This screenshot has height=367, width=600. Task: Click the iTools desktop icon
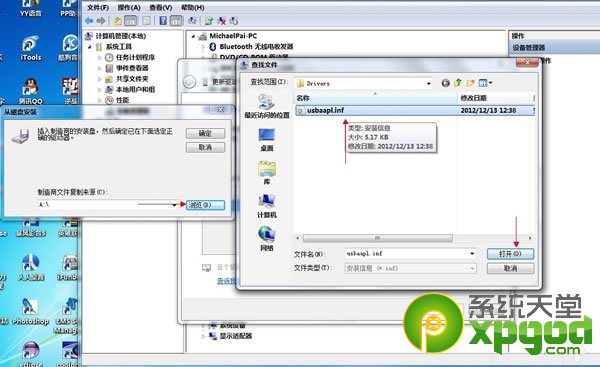30,48
